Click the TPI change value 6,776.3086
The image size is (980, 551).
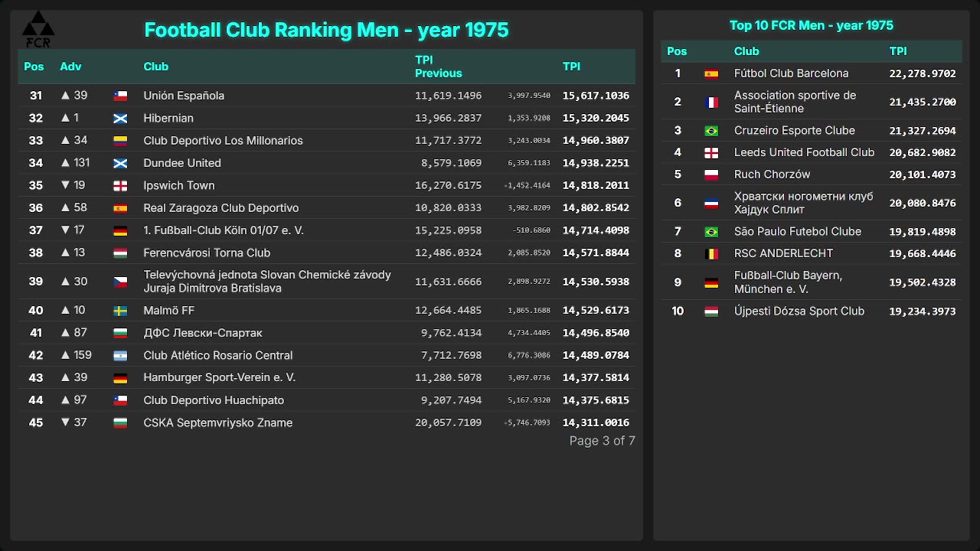click(x=529, y=355)
